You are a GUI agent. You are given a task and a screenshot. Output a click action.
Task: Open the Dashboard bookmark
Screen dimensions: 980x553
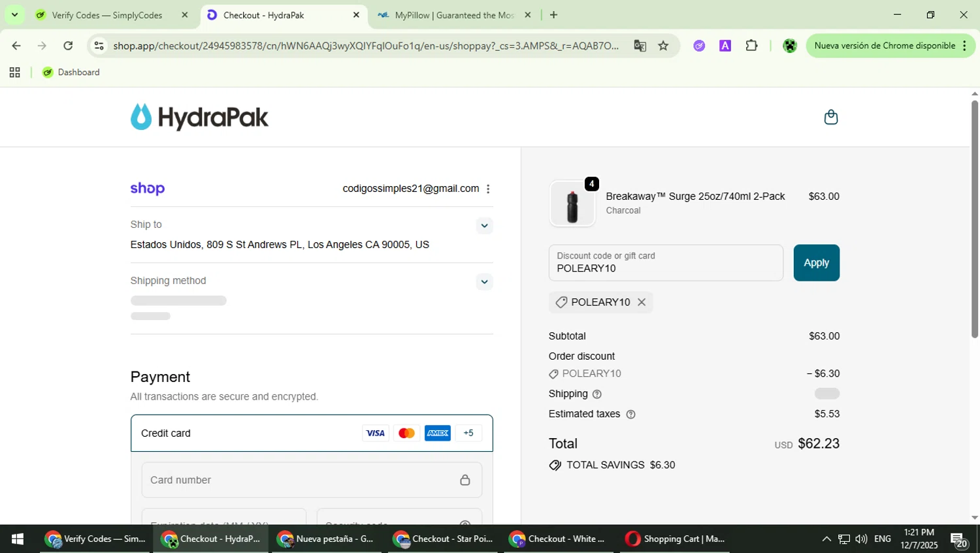71,72
